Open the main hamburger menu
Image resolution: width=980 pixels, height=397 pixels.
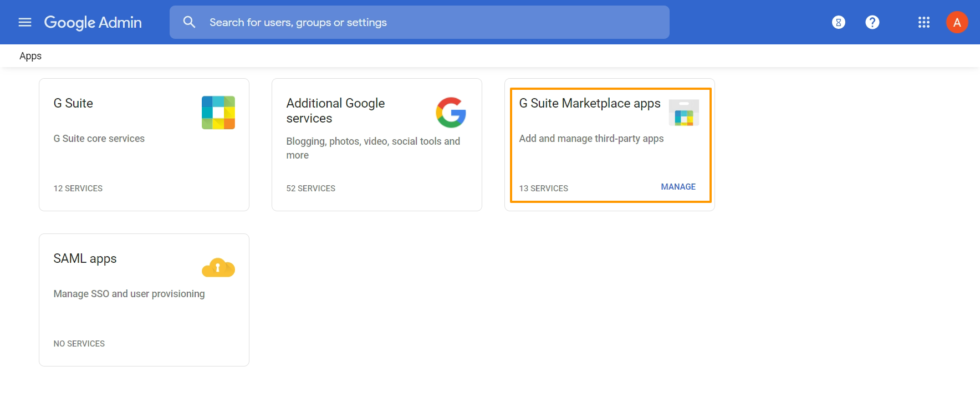pos(25,22)
